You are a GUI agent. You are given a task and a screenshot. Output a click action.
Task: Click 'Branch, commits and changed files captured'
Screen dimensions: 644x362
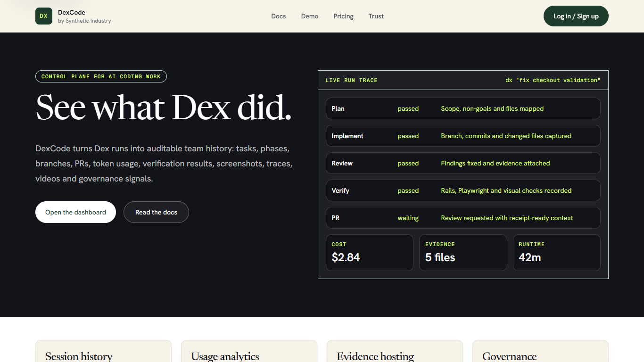506,136
